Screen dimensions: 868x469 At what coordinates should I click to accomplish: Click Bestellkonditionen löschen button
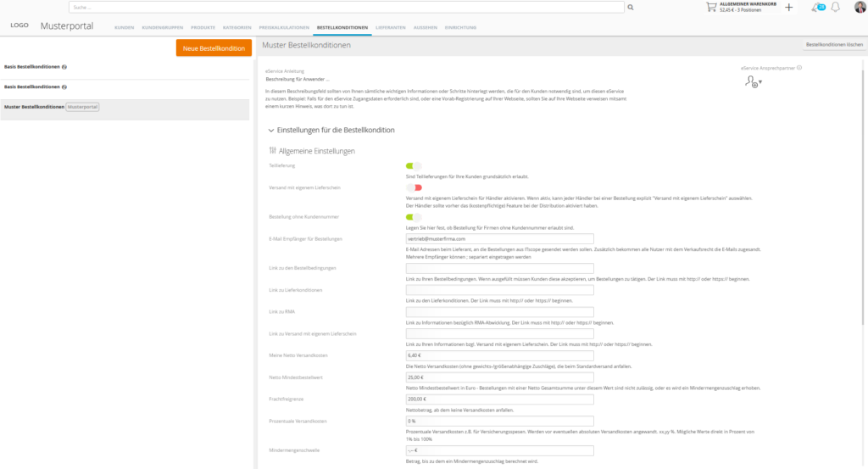834,45
